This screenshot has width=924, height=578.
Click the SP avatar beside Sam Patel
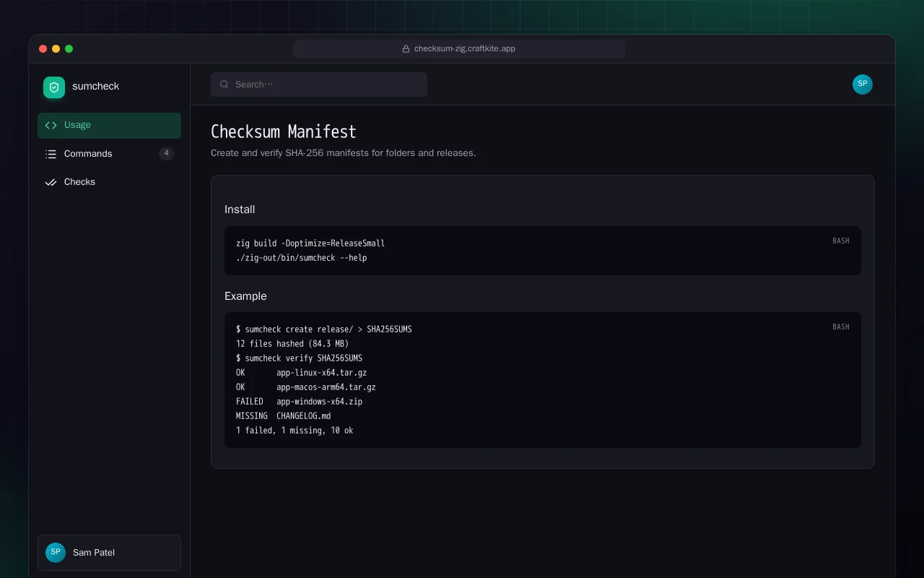(x=56, y=553)
